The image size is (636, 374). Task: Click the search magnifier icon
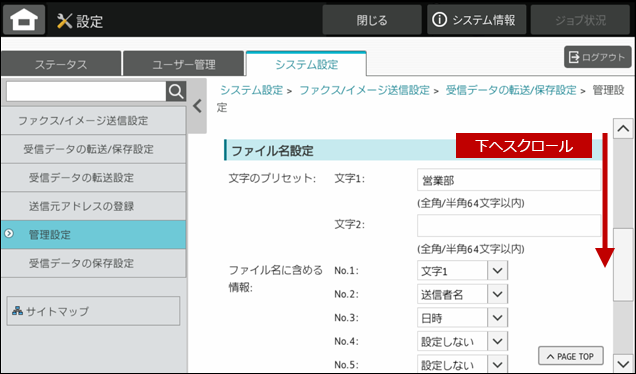176,92
